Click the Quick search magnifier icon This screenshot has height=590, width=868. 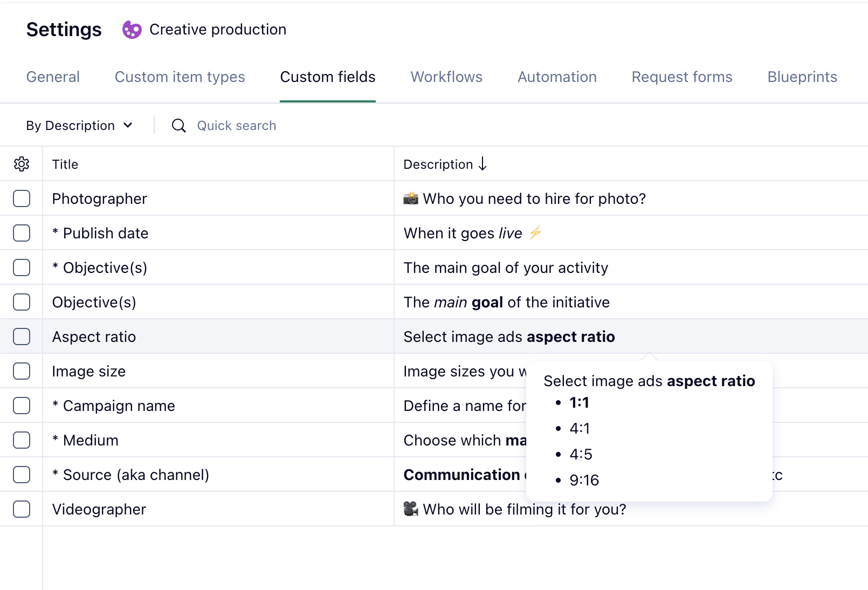tap(178, 126)
